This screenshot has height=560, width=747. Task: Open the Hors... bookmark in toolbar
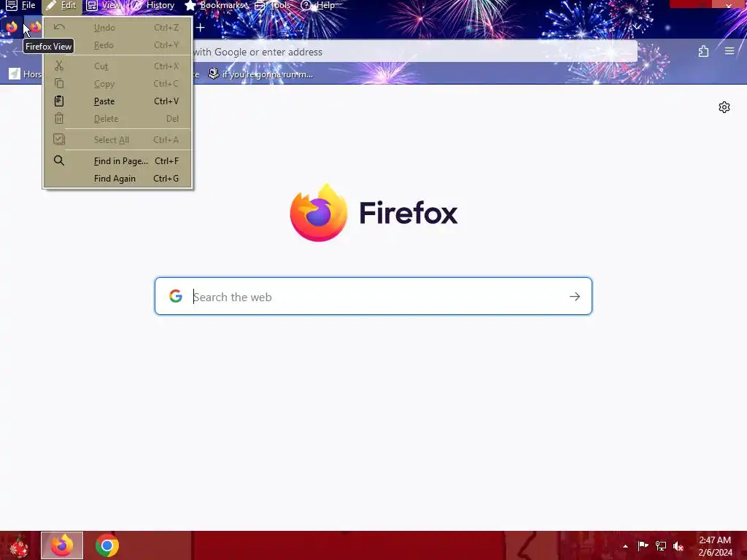(25, 74)
